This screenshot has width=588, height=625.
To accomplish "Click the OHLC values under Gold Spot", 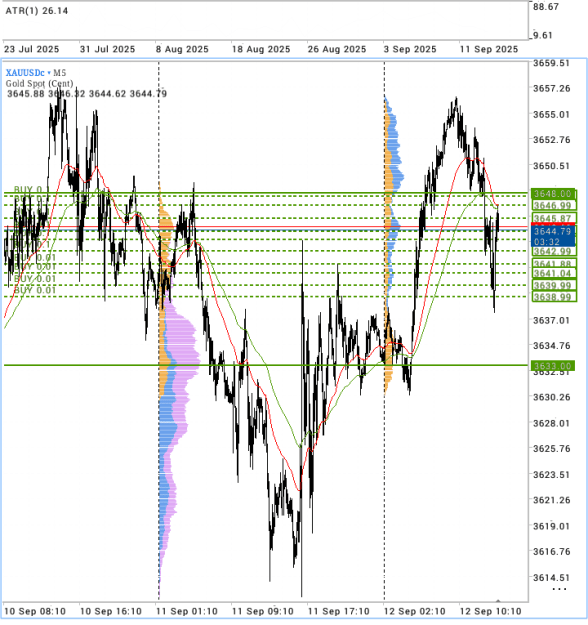I will (x=87, y=94).
